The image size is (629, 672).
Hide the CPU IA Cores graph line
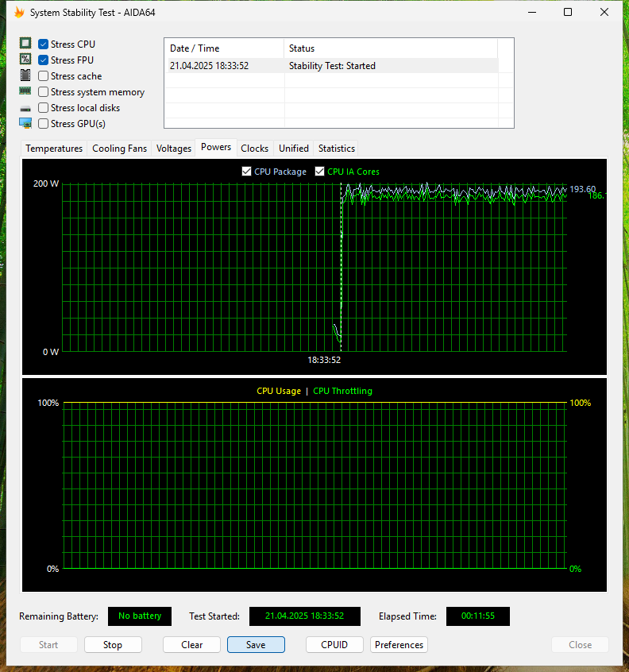pos(319,172)
